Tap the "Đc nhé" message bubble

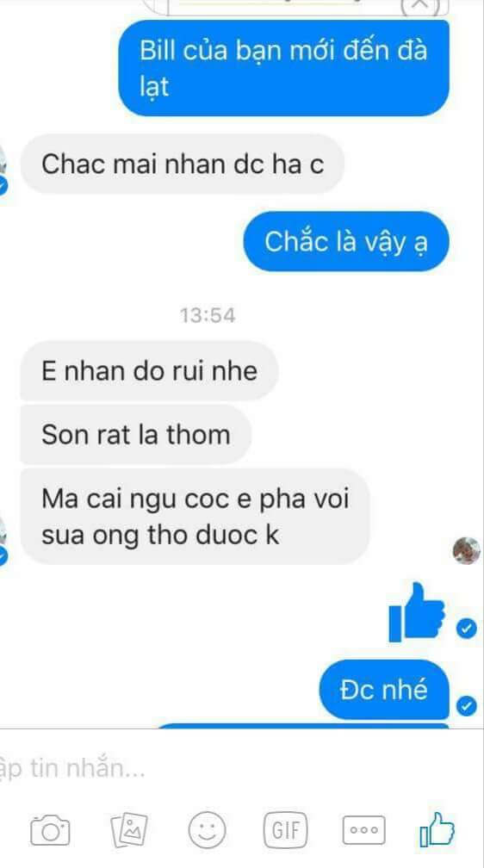[384, 690]
